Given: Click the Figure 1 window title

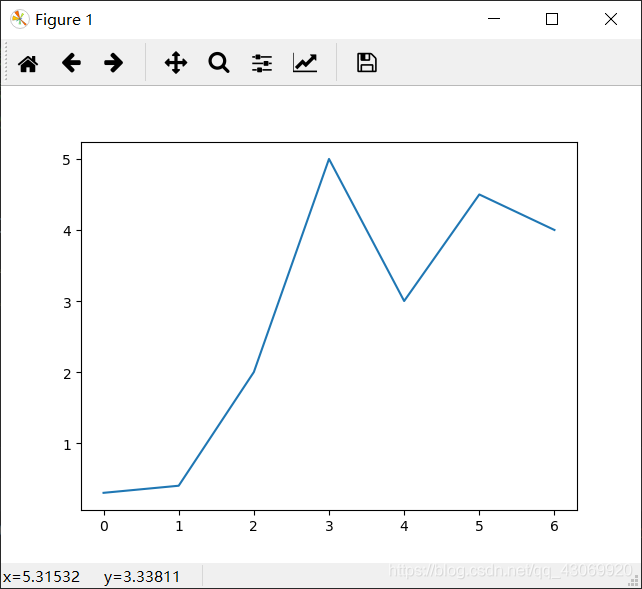Looking at the screenshot, I should coord(64,20).
